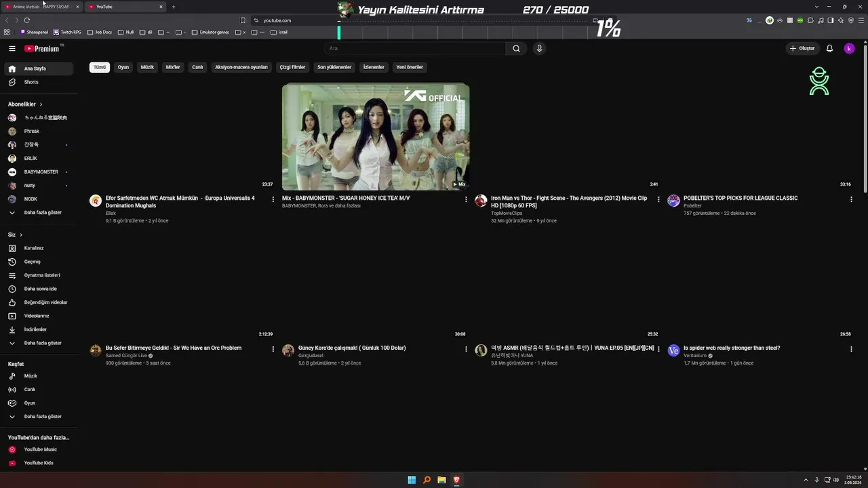Select the Çizgi filmler filter chip
The image size is (868, 488).
coord(293,67)
